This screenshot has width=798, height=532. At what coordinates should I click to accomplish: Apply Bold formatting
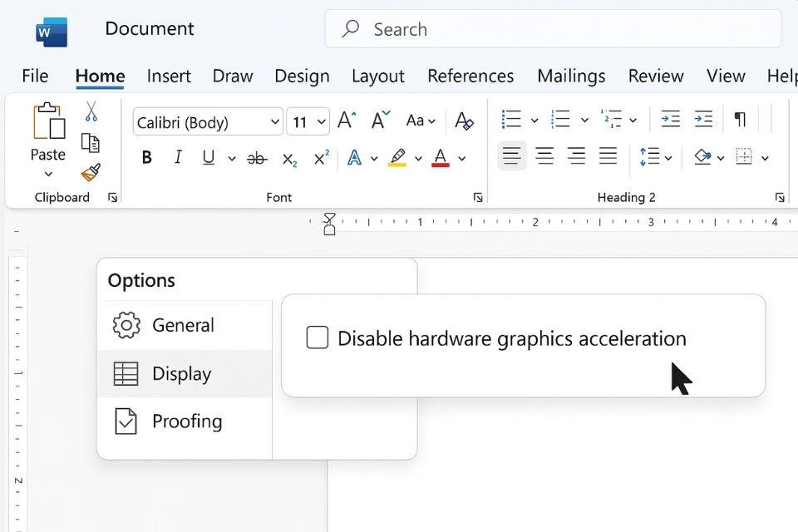pyautogui.click(x=146, y=158)
